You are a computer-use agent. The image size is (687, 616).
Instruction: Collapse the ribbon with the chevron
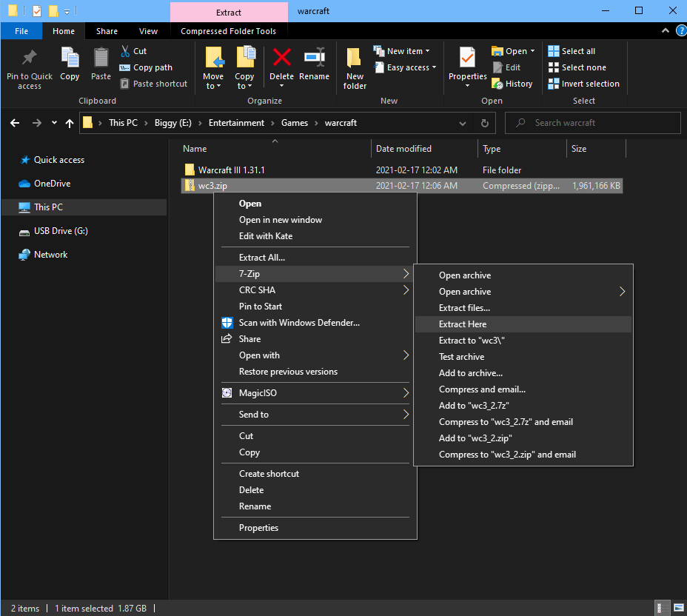pyautogui.click(x=665, y=30)
